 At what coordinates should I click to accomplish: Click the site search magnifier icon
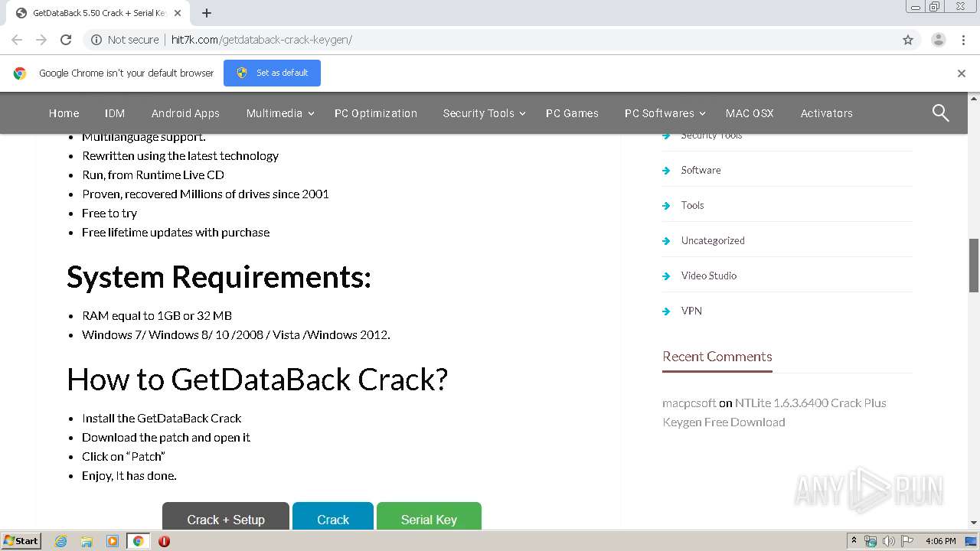(940, 113)
